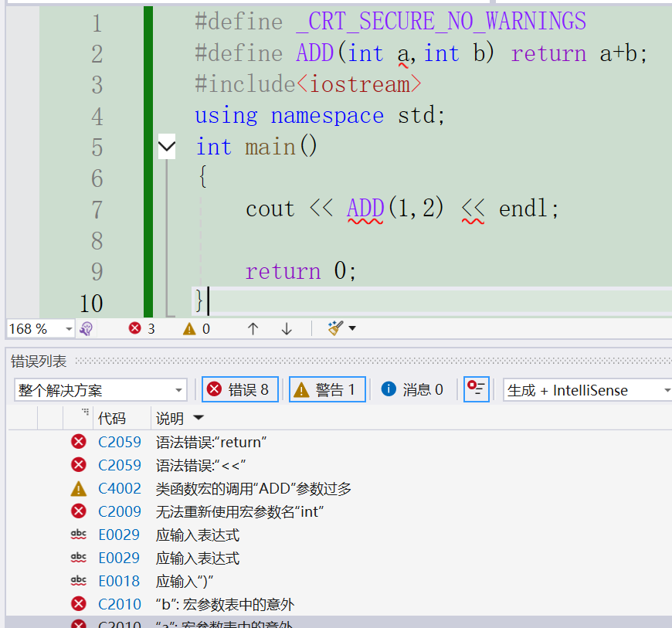
Task: Open the 整个解决方案 scope dropdown
Action: (100, 390)
